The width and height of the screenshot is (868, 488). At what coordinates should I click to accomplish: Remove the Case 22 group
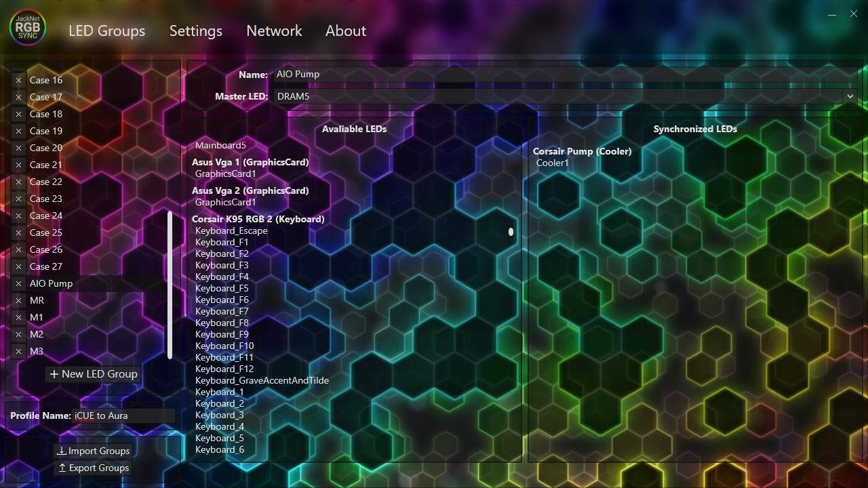[x=18, y=182]
